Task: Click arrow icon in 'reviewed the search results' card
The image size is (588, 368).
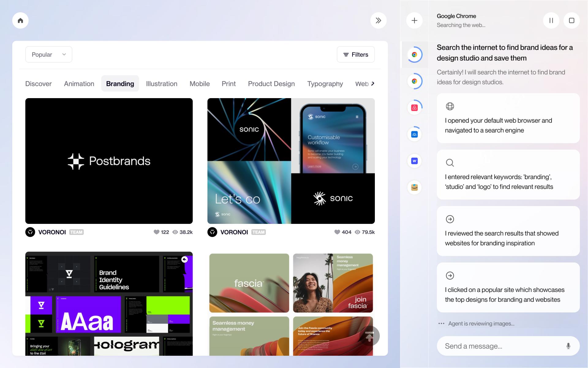Action: (x=450, y=219)
